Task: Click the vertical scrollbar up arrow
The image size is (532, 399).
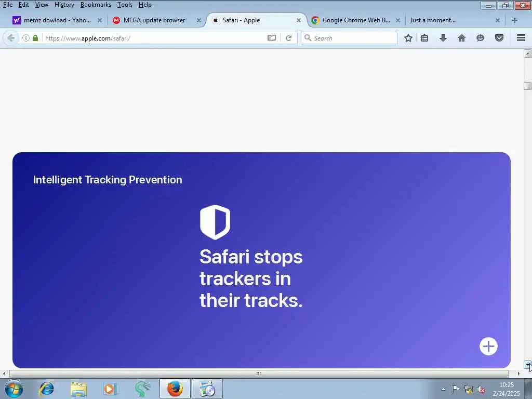Action: point(528,54)
